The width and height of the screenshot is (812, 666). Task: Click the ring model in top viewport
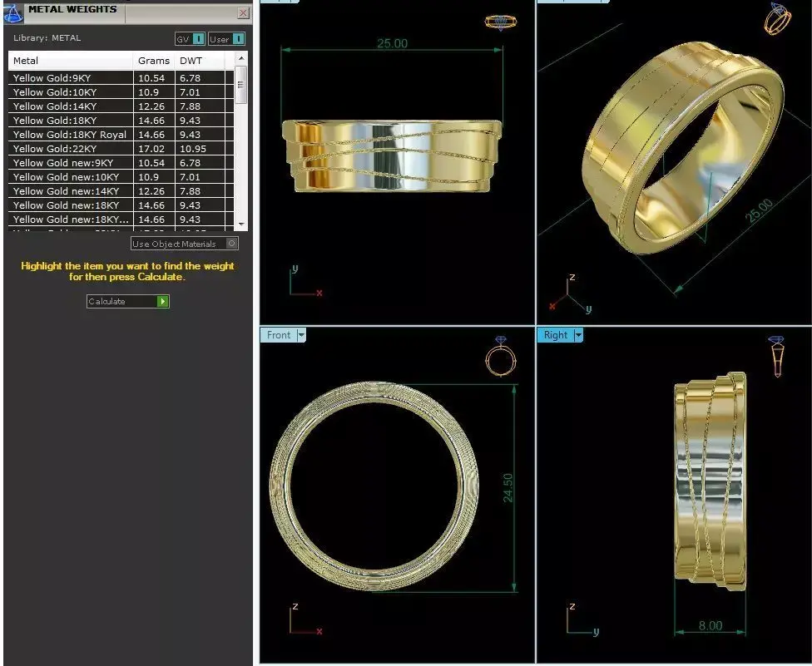[392, 155]
